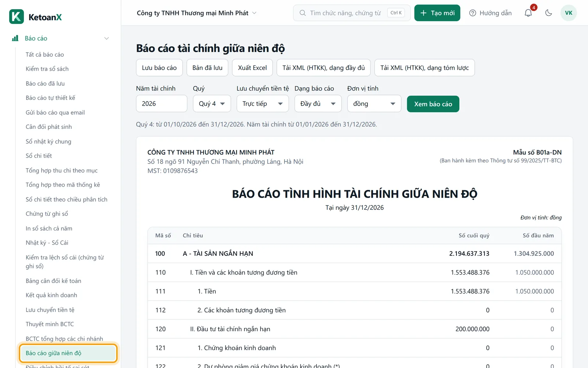Screen dimensions: 588x368
Task: Click the search magnifier icon
Action: [302, 13]
